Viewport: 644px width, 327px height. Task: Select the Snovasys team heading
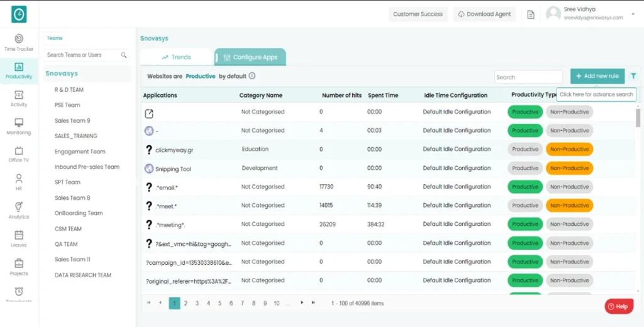pyautogui.click(x=62, y=74)
